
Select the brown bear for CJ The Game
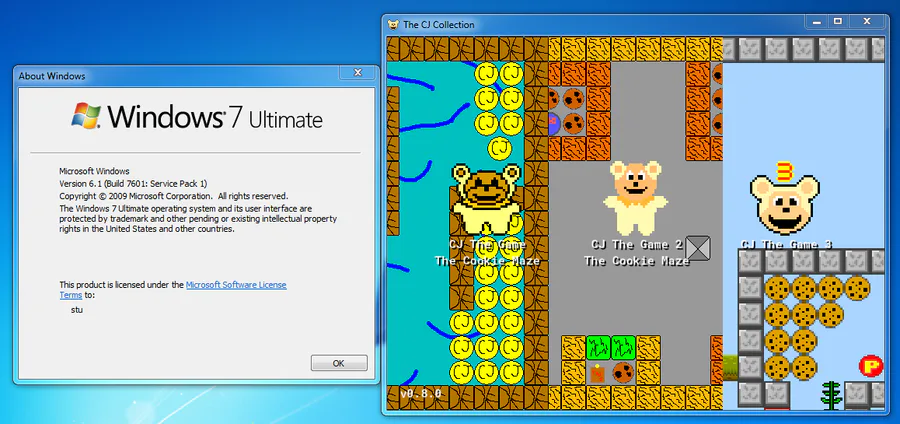(x=486, y=199)
